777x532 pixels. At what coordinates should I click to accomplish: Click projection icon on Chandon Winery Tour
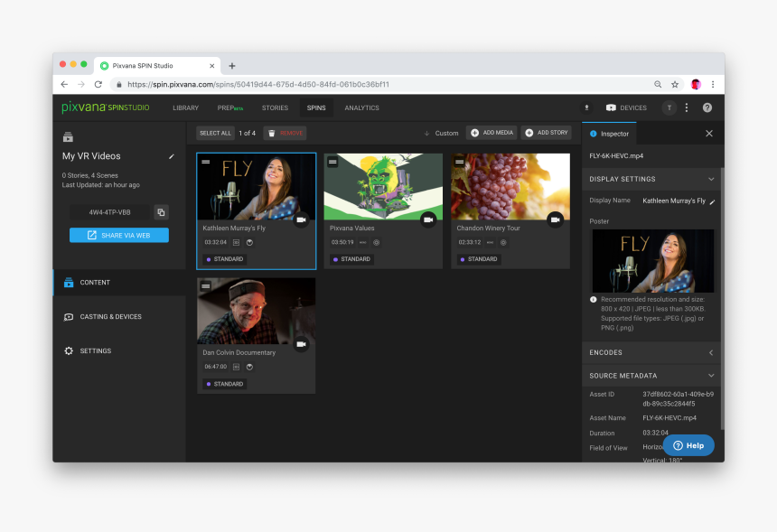(503, 243)
